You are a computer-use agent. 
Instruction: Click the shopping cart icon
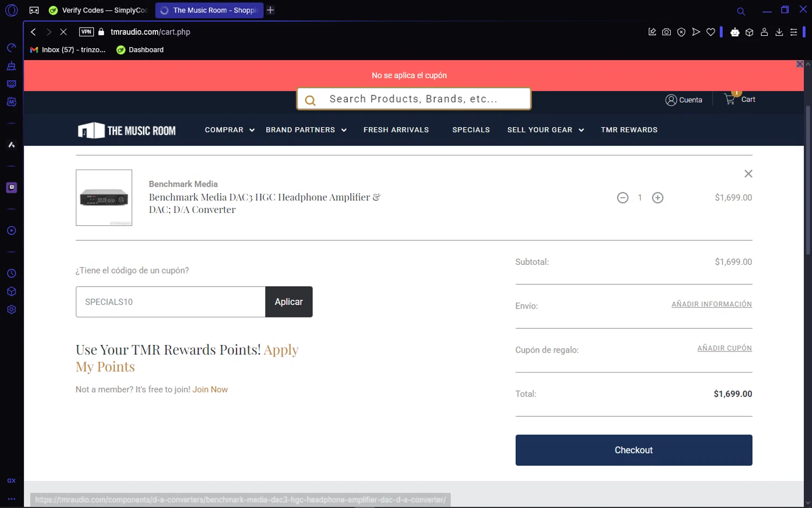pos(730,99)
